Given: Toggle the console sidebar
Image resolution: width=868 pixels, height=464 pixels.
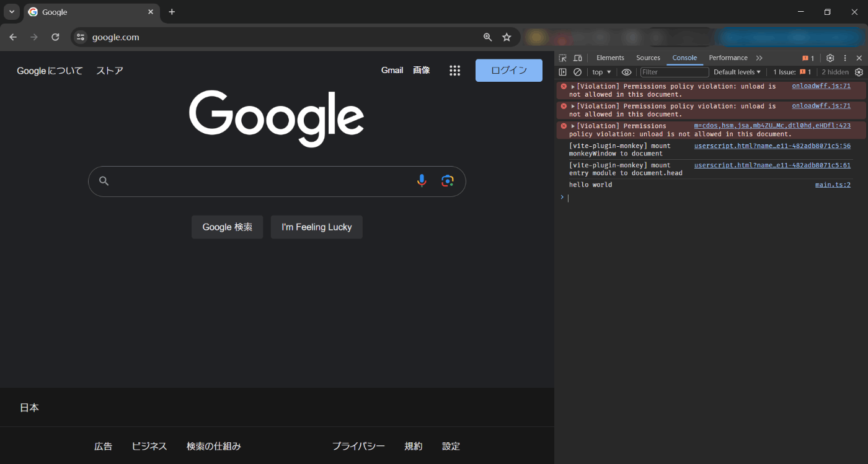Looking at the screenshot, I should click(563, 72).
